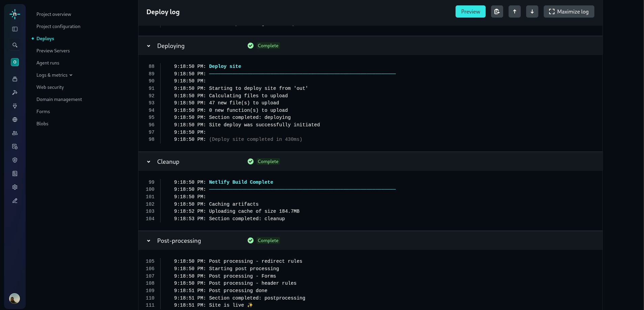Open the globe domains icon
Screen dimensions: 644x310
click(x=15, y=120)
